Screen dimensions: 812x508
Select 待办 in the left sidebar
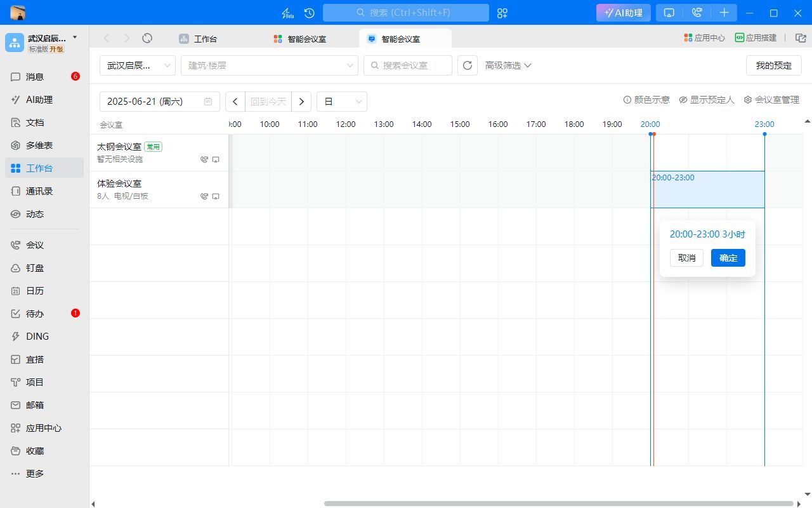click(35, 314)
